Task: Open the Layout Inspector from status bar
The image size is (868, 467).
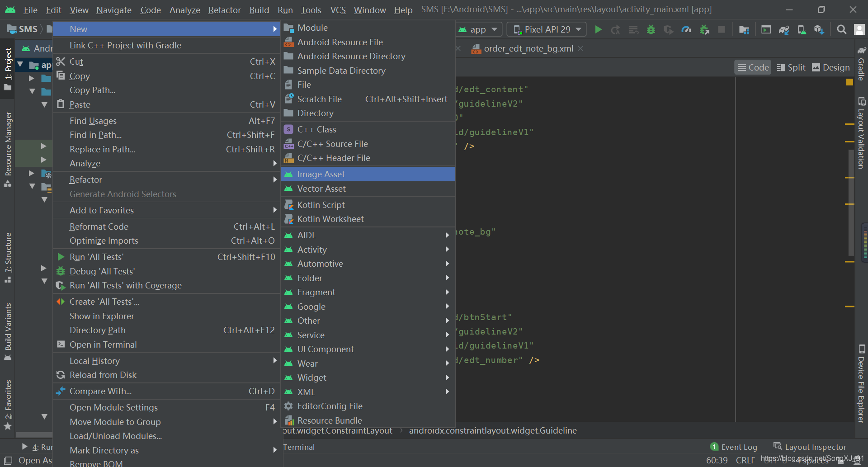Action: coord(810,447)
